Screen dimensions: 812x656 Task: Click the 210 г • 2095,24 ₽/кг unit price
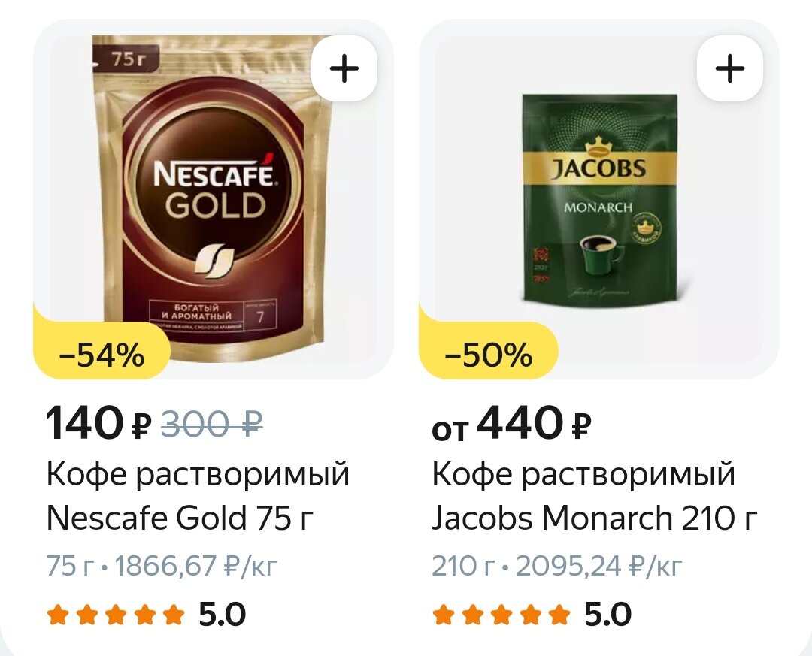(x=557, y=565)
